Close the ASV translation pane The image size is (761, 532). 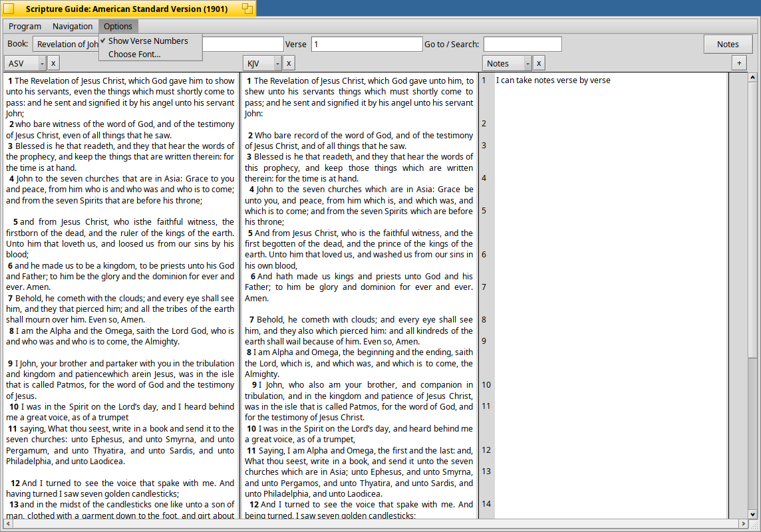point(53,63)
